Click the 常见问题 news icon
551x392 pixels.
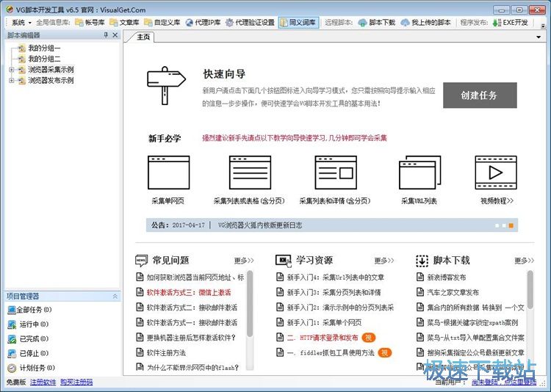tap(141, 261)
